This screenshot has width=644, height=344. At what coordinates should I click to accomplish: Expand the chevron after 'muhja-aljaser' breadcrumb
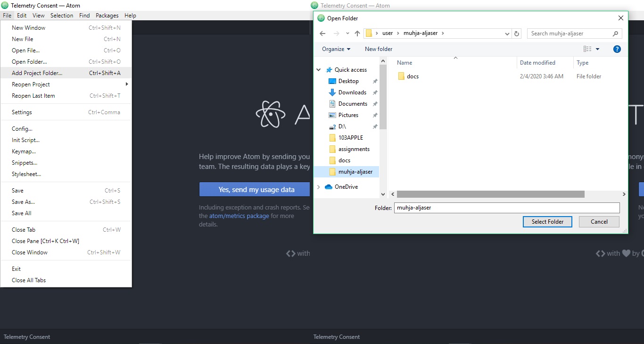coord(443,34)
